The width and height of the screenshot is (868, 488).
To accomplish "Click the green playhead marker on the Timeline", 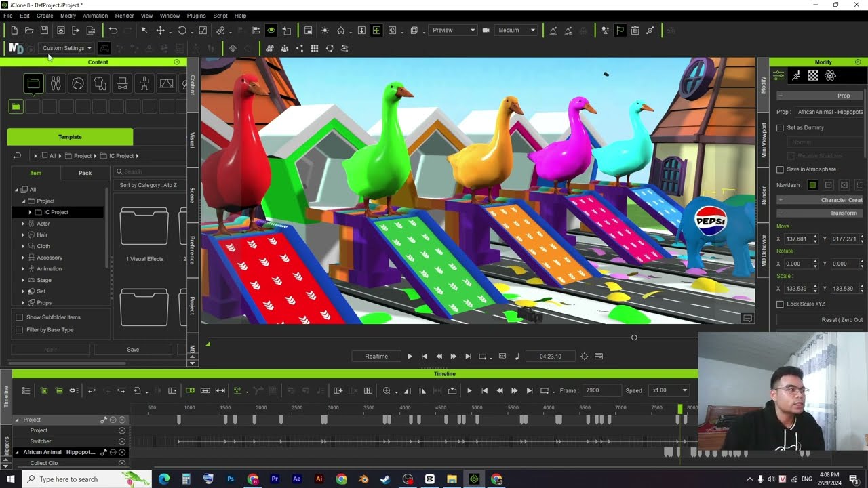I will 680,409.
